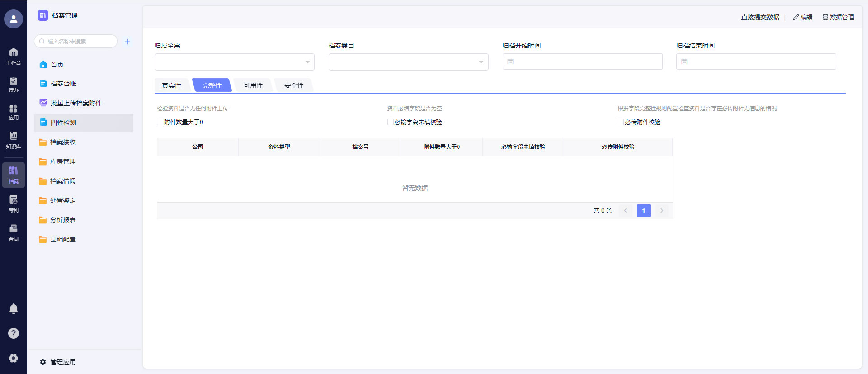The width and height of the screenshot is (868, 374).
Task: Open the settings gear in left rail
Action: 14,358
